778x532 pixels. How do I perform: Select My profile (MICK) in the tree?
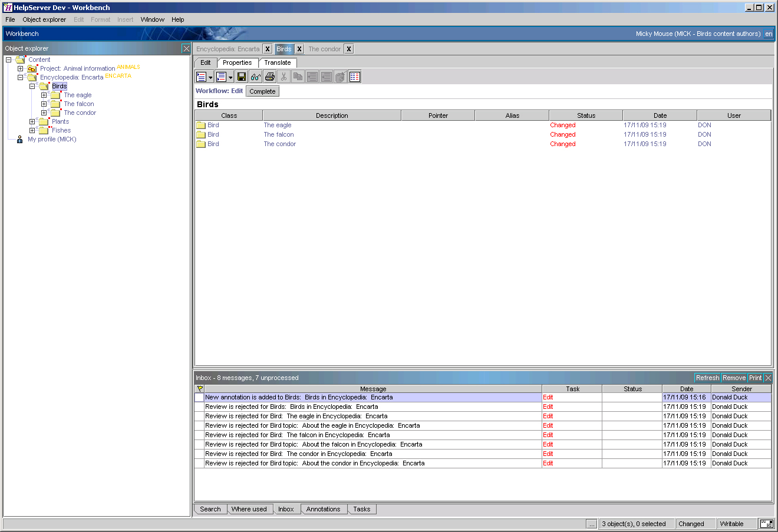click(x=52, y=139)
